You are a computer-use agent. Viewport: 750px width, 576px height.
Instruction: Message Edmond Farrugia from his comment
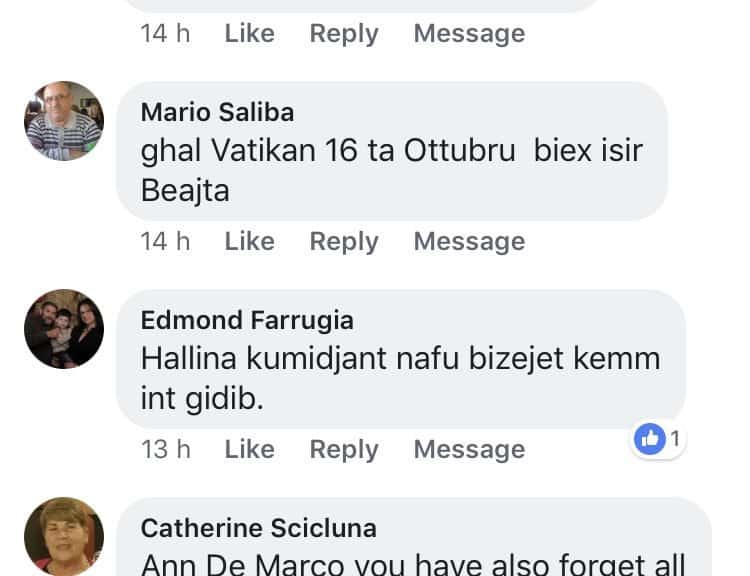tap(469, 449)
